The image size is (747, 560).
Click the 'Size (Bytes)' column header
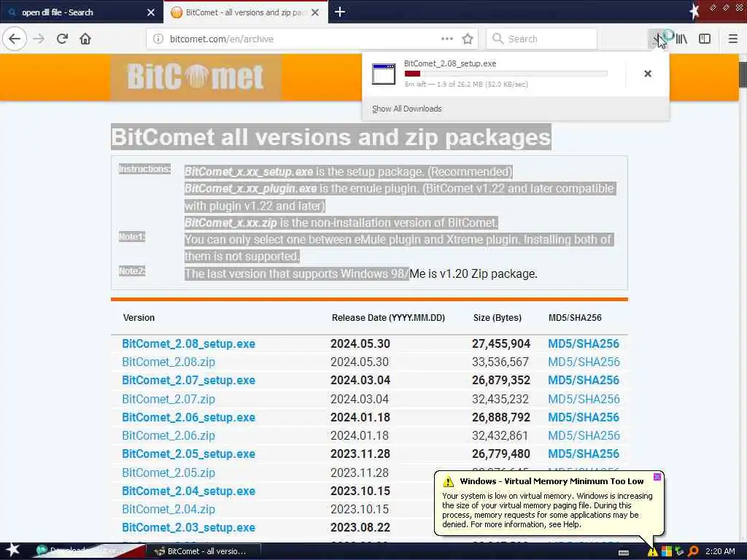(x=498, y=318)
